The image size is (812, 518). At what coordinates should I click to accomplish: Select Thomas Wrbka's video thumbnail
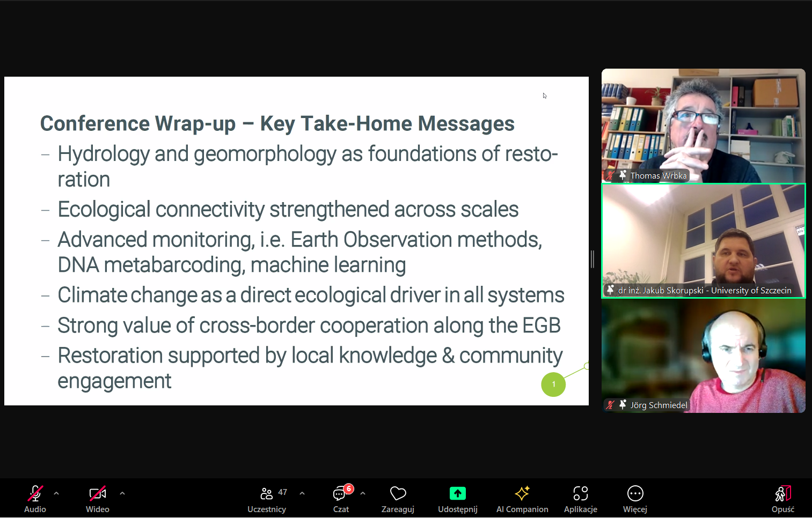(703, 125)
